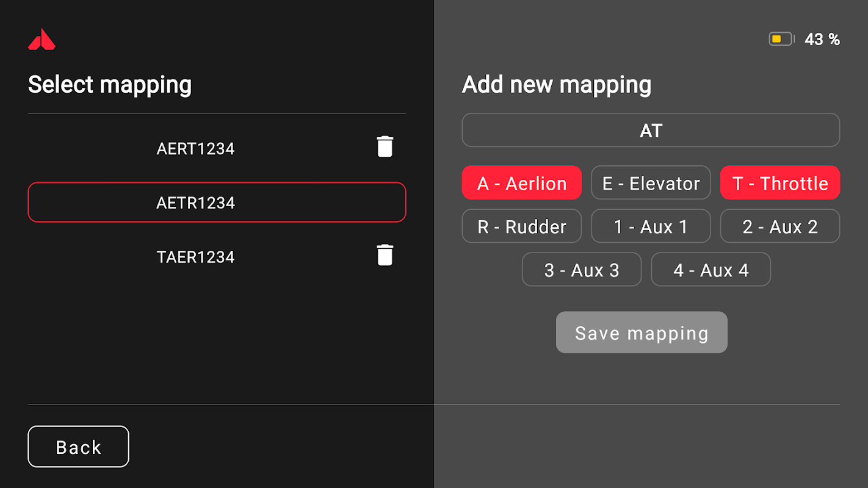Toggle the 3 - Aux 3 channel
868x488 pixels.
point(582,270)
